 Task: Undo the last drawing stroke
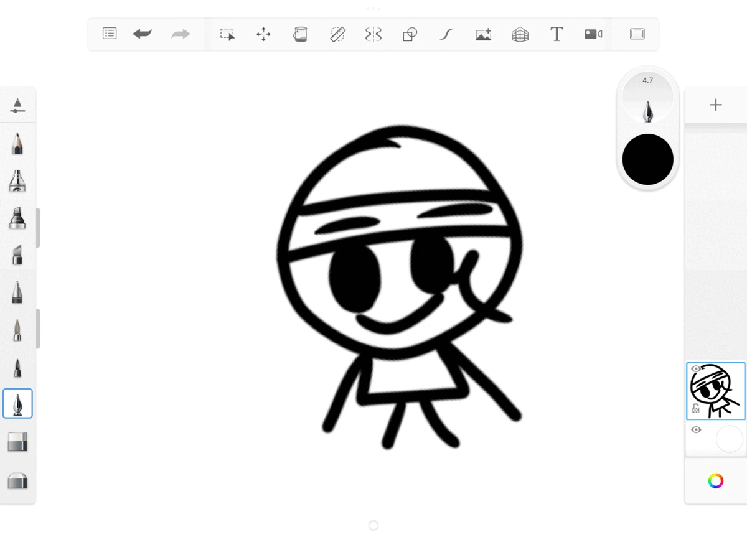[142, 34]
